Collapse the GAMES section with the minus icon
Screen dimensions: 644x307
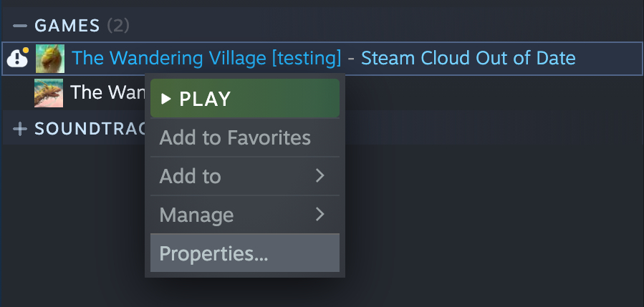pos(20,26)
